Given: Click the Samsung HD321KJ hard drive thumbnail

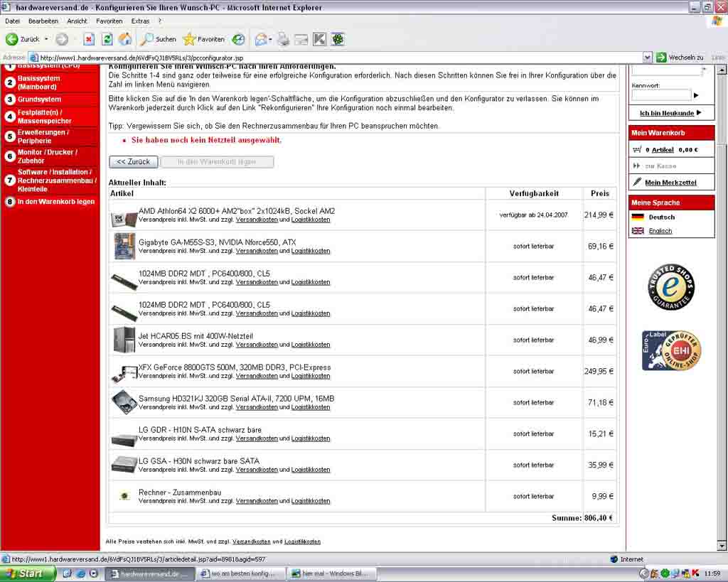Looking at the screenshot, I should click(124, 402).
